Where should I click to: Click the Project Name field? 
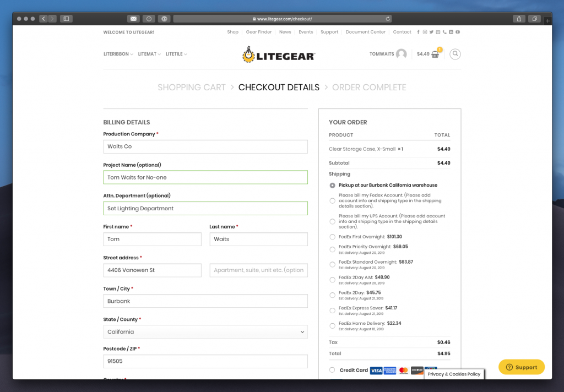point(205,177)
